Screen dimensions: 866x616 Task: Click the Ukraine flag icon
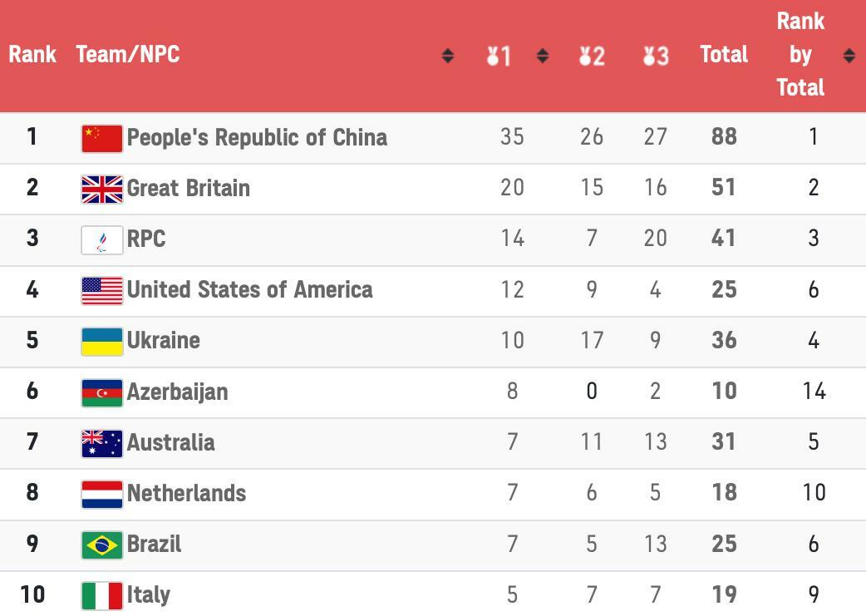(102, 341)
